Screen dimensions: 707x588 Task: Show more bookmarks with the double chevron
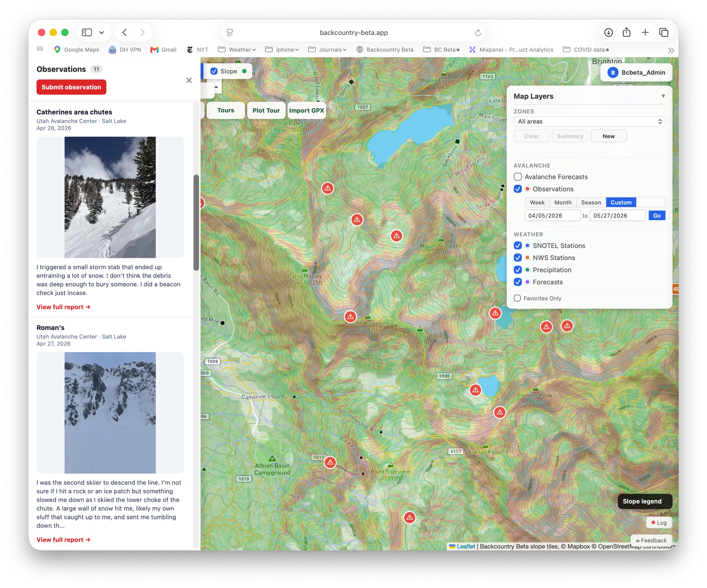coord(671,50)
